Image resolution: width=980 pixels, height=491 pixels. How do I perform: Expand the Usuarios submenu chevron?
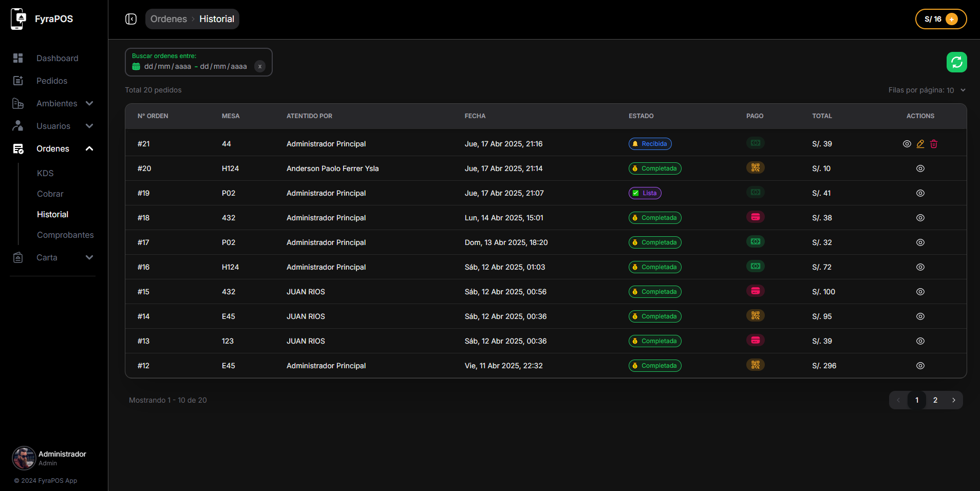click(x=89, y=126)
